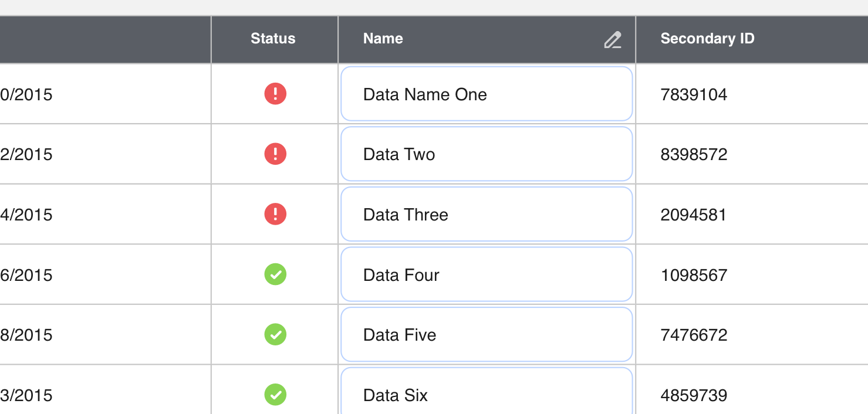Select Secondary ID cell 7839104
The height and width of the screenshot is (414, 868).
tap(694, 94)
